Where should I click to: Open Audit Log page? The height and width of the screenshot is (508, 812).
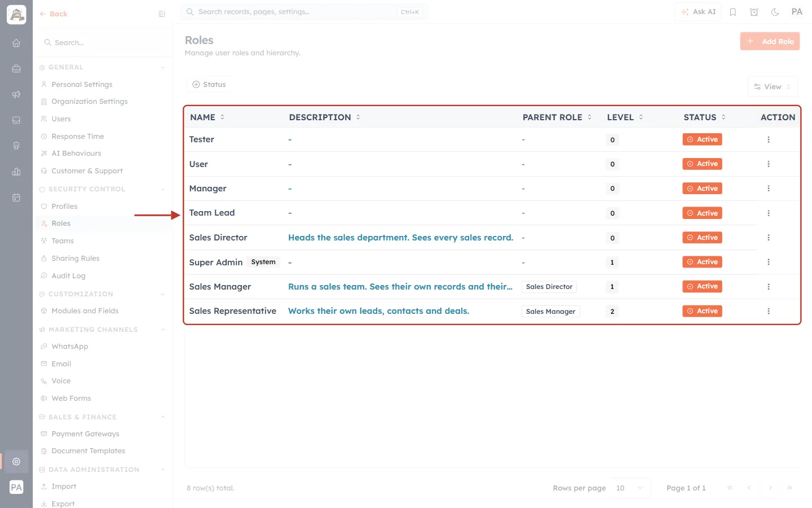coord(68,276)
